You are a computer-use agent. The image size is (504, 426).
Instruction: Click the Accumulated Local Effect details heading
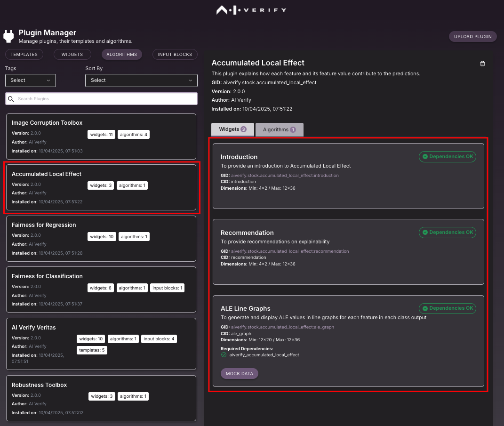pyautogui.click(x=258, y=63)
